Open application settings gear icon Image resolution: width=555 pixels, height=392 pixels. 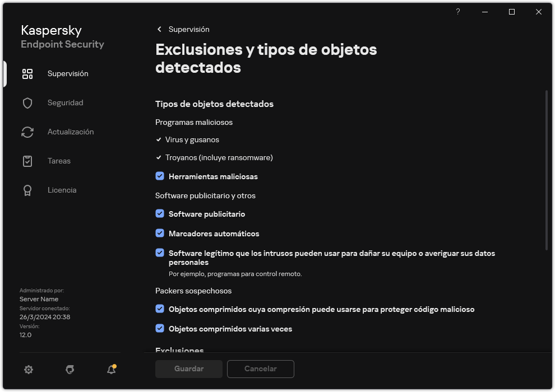tap(28, 370)
